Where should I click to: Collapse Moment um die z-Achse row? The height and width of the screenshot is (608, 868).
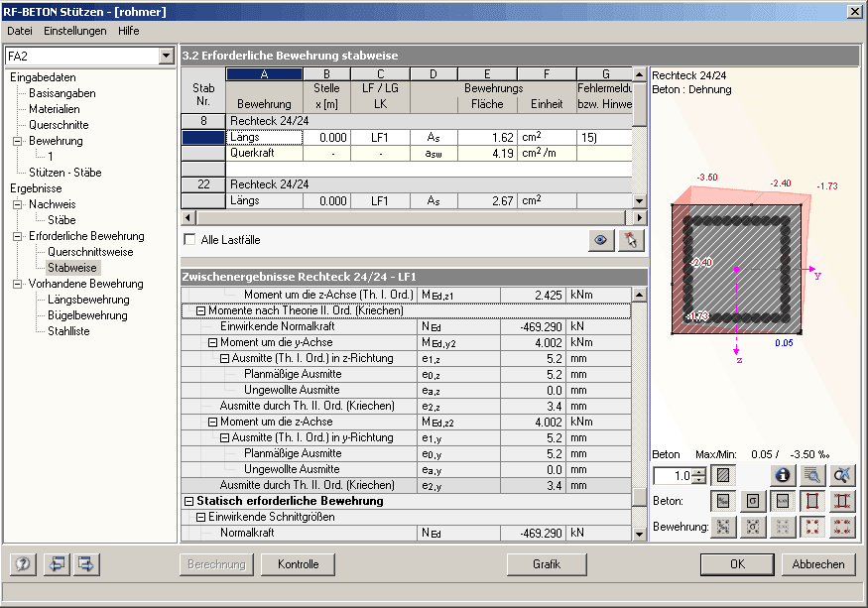212,422
